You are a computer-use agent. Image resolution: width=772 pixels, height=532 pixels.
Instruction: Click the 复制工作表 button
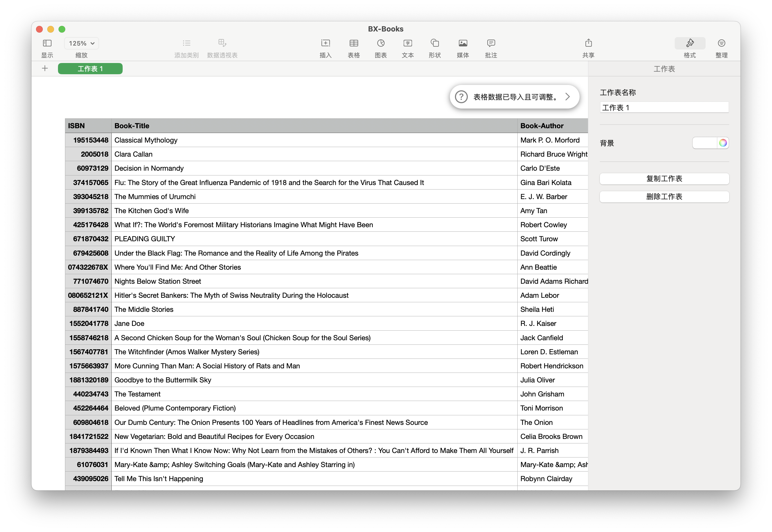(664, 179)
